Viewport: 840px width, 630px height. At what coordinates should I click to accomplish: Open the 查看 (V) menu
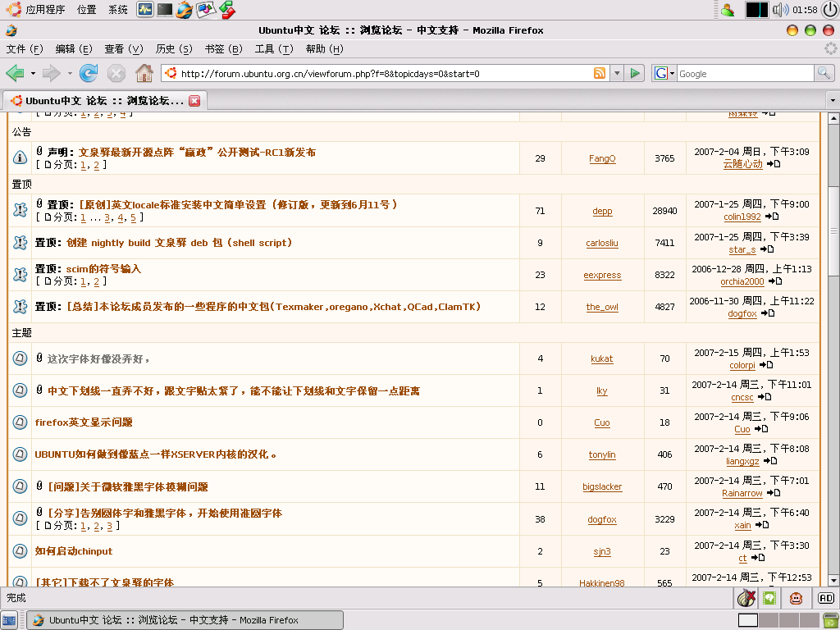(x=124, y=48)
